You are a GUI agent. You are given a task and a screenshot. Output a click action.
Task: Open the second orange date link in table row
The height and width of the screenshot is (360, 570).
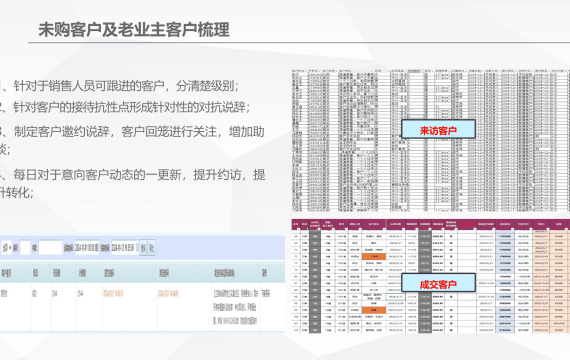(168, 293)
